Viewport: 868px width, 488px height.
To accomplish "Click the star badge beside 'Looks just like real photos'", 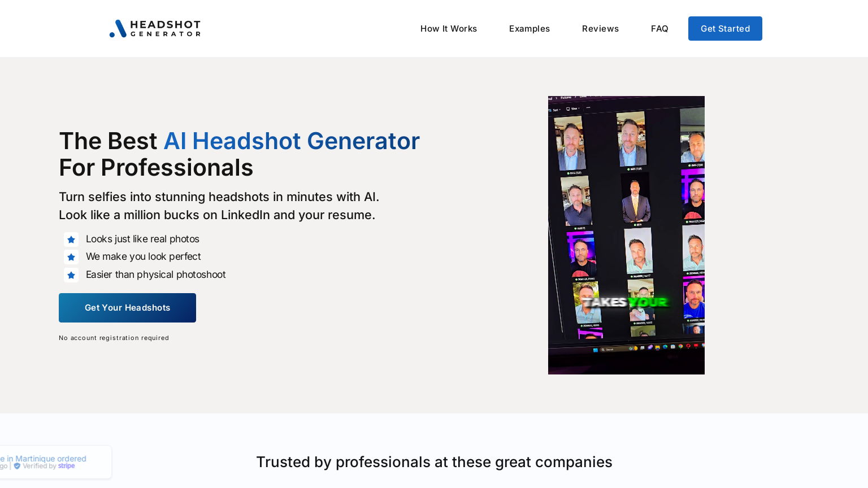I will point(71,239).
